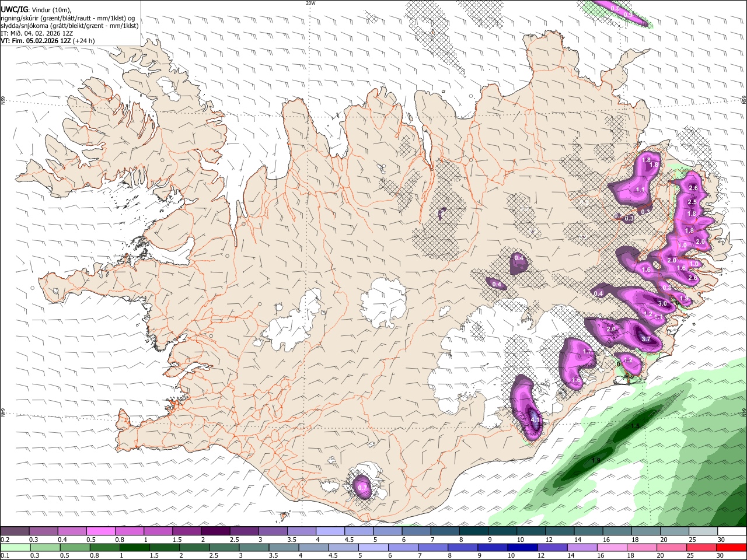Viewport: 747px width, 560px height.
Task: Click the lower legend swatch labeled 4.5
Action: pyautogui.click(x=343, y=548)
